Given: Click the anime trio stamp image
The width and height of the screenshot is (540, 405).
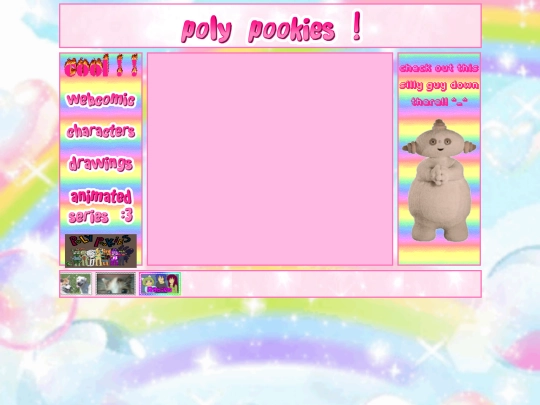Looking at the screenshot, I should pos(160,284).
